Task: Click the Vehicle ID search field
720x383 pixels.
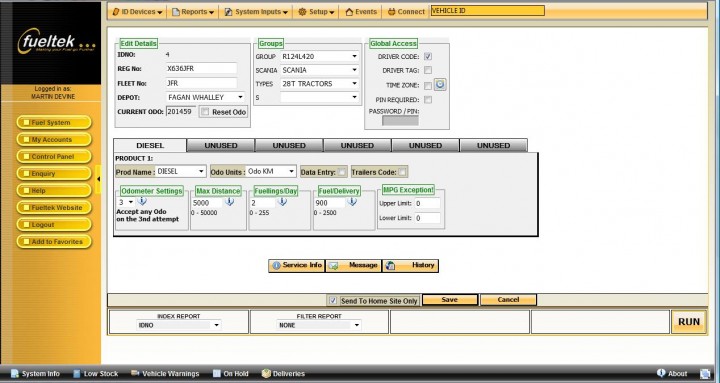Action: [x=488, y=11]
